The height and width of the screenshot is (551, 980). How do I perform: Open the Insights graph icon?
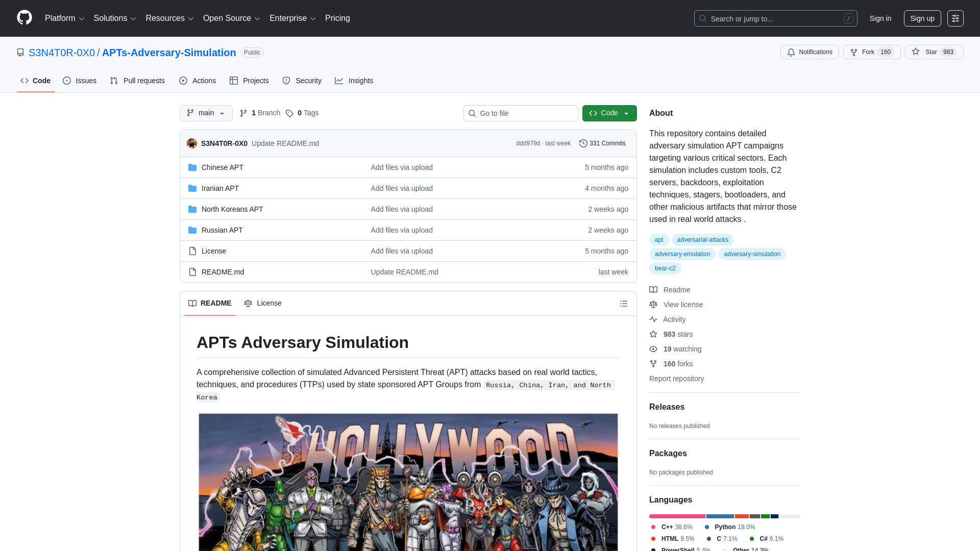339,81
